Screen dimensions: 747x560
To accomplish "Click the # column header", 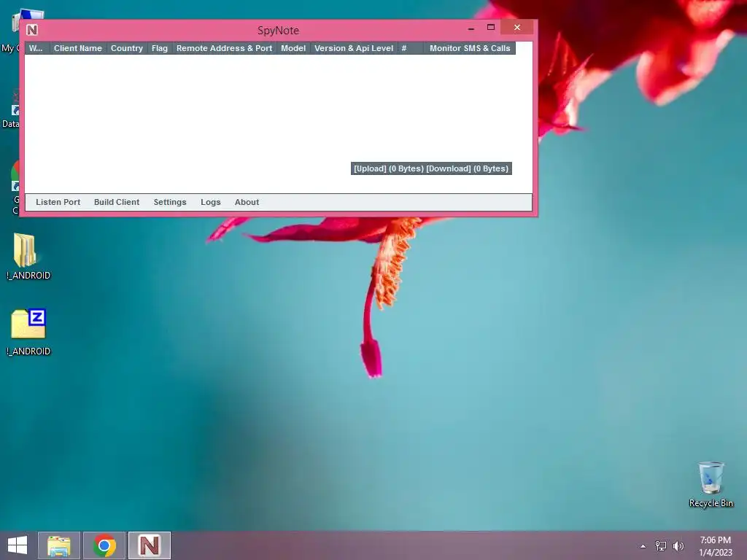I will [x=410, y=48].
